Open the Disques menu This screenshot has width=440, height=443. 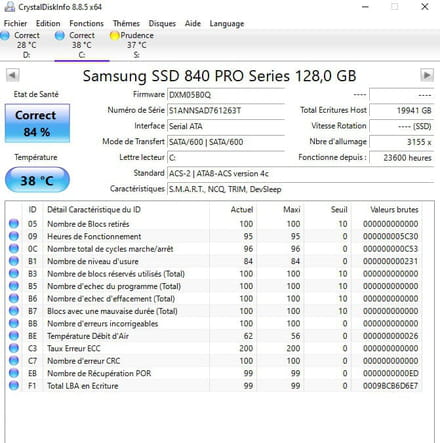pyautogui.click(x=162, y=24)
